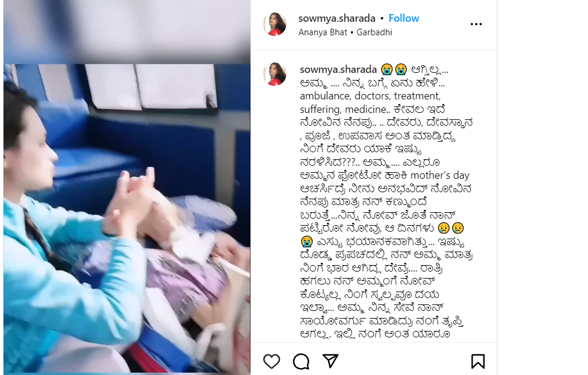Click the mother's day line in caption
This screenshot has width=588, height=375.
385,175
